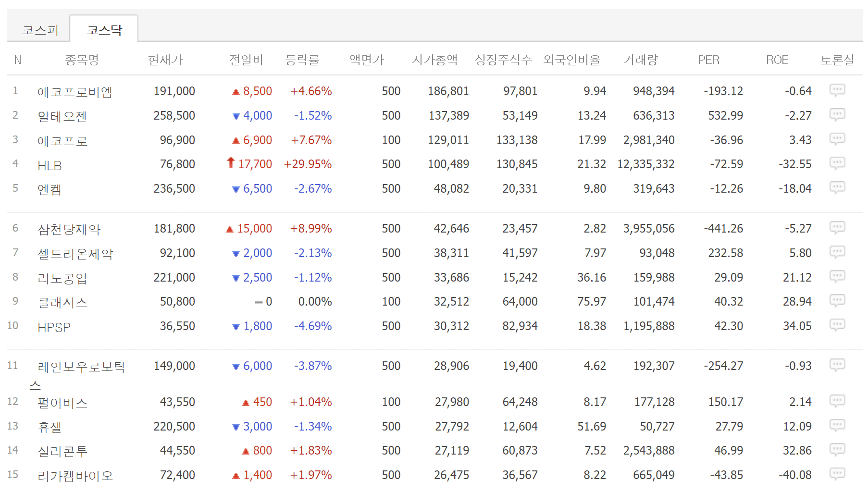Image resolution: width=868 pixels, height=493 pixels.
Task: Switch to the 코스피 tab
Action: point(39,29)
